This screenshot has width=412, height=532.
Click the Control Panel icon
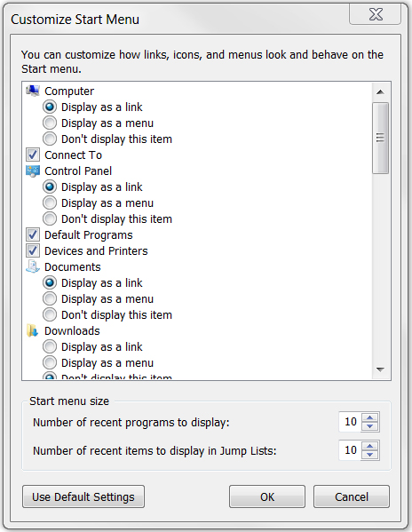pyautogui.click(x=33, y=171)
